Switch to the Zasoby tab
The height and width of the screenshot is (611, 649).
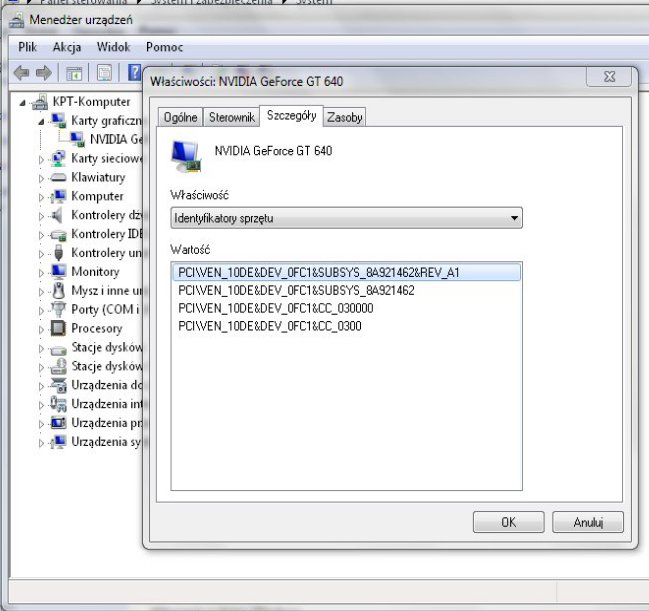pos(344,117)
